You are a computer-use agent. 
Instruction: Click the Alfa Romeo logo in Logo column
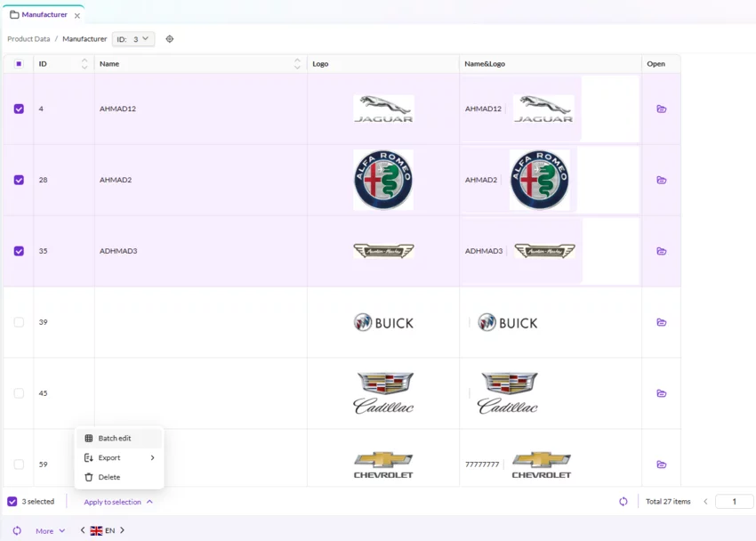[x=383, y=180]
